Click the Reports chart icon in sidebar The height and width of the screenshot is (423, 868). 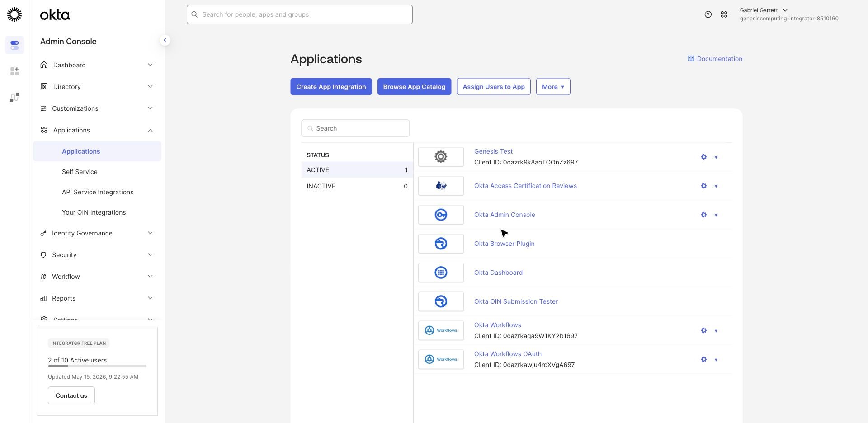(x=43, y=298)
